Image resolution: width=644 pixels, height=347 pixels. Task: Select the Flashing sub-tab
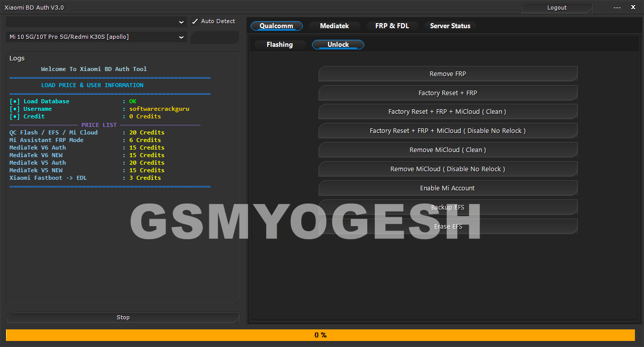(279, 45)
